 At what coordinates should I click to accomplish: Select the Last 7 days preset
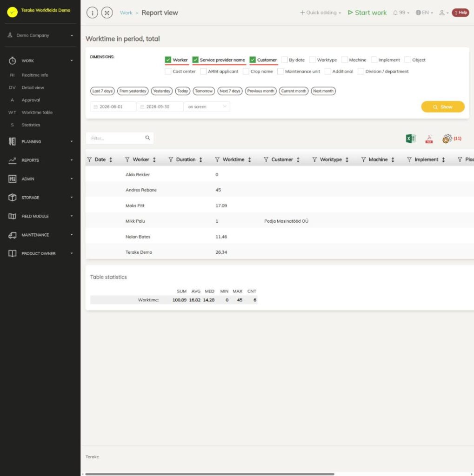[102, 91]
